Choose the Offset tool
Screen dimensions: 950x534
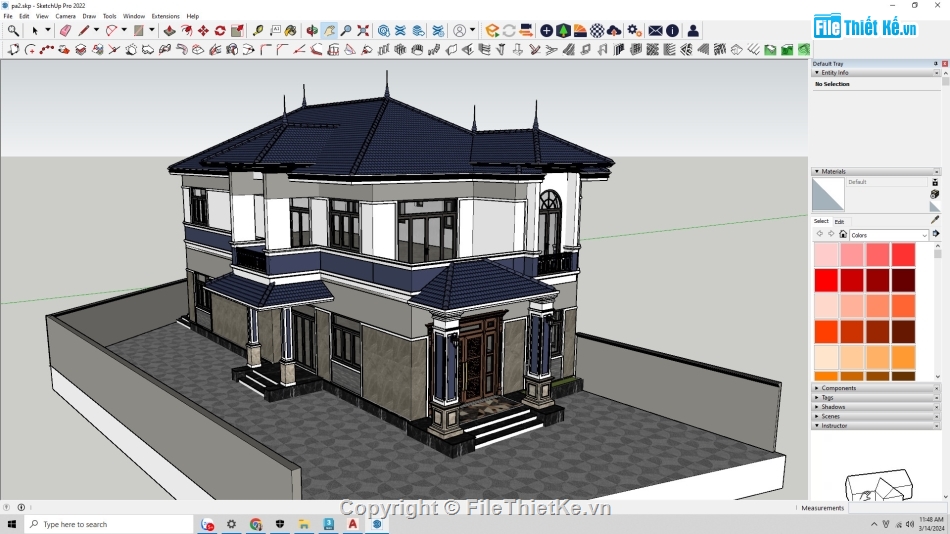pyautogui.click(x=187, y=30)
